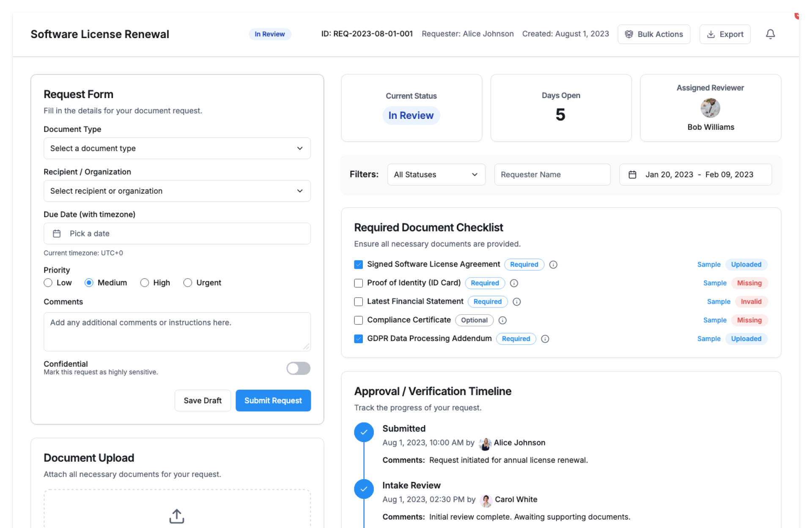Screen dimensions: 812x528
Task: Check the Proof of Identity checkbox
Action: (x=359, y=283)
